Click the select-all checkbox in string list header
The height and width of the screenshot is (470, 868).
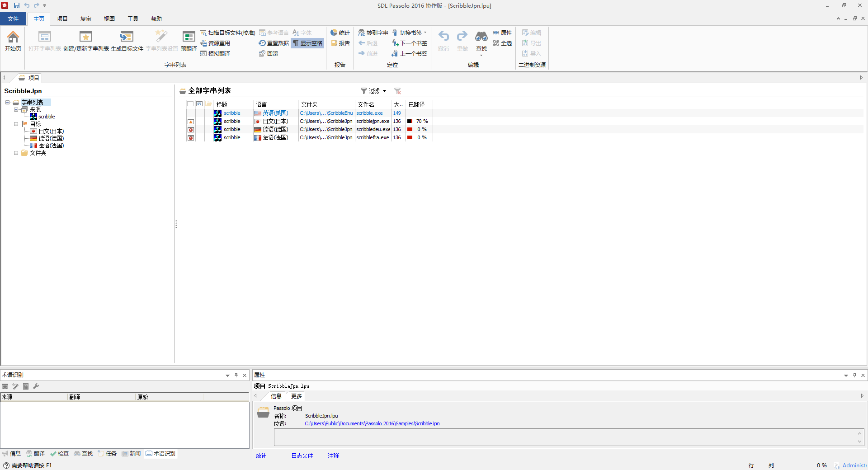[190, 103]
